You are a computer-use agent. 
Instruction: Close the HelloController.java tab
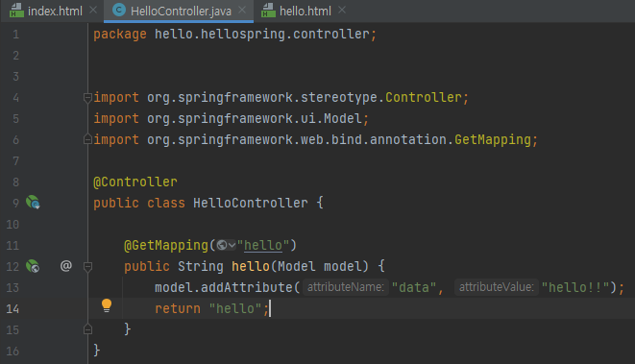(242, 10)
